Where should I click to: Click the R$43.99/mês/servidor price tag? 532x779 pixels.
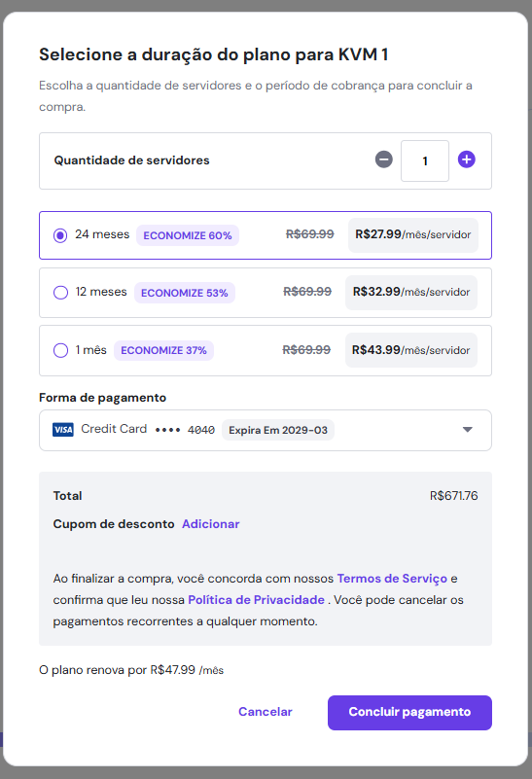411,350
